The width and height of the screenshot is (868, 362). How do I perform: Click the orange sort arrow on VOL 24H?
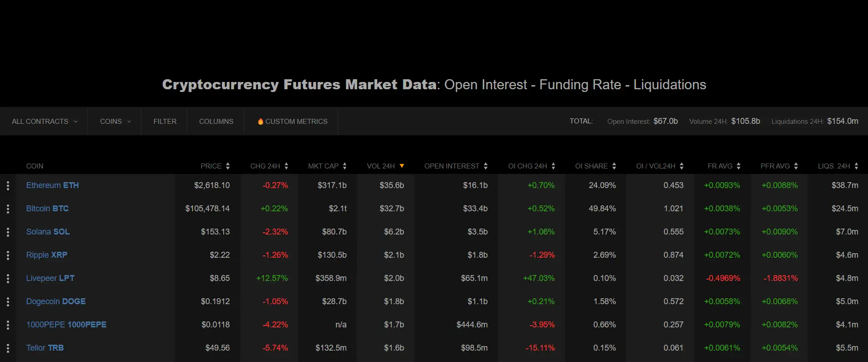tap(402, 166)
